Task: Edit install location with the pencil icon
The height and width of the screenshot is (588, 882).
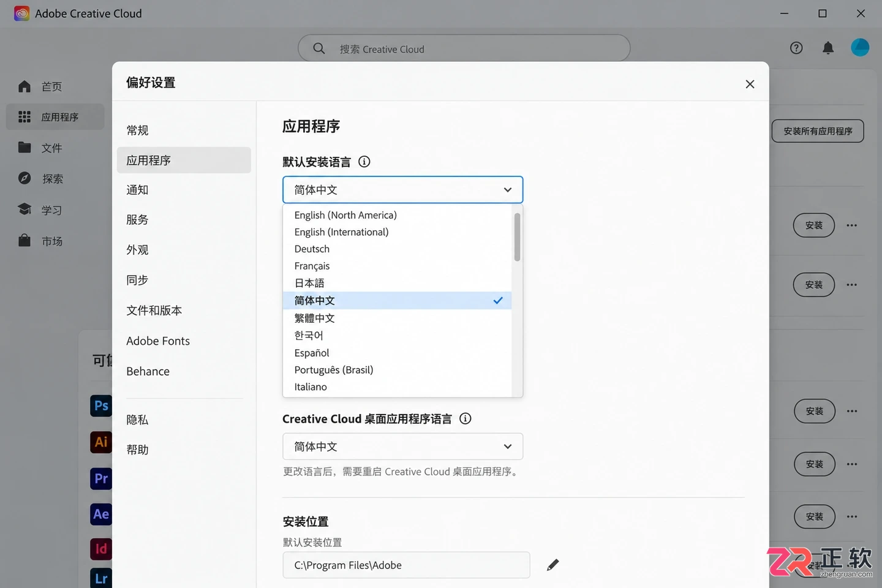Action: point(553,565)
